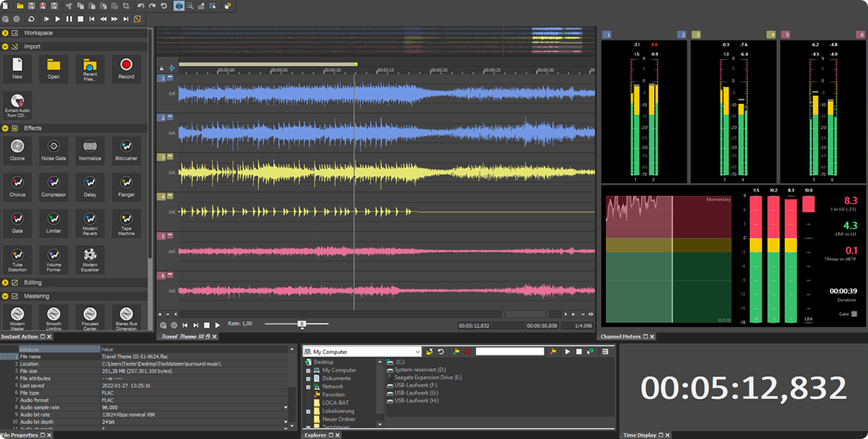This screenshot has height=439, width=868.
Task: Click the playback Rate slider handle
Action: click(x=302, y=324)
